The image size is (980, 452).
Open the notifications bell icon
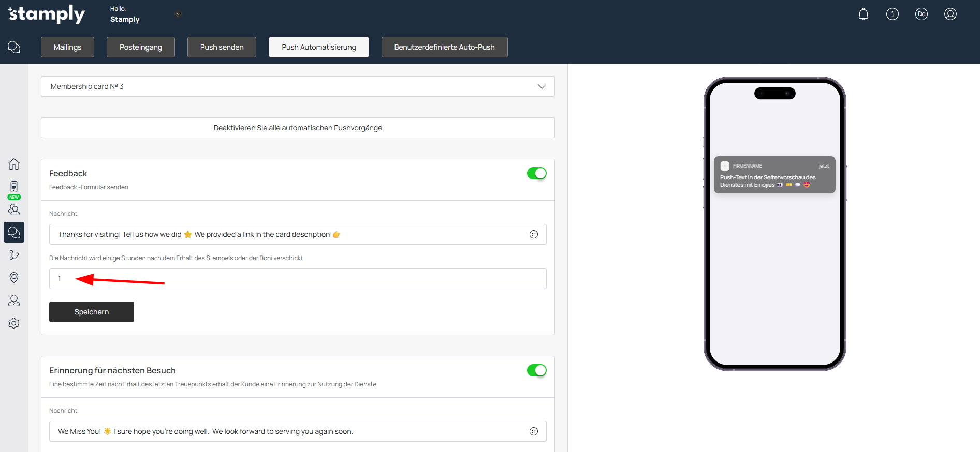point(863,14)
